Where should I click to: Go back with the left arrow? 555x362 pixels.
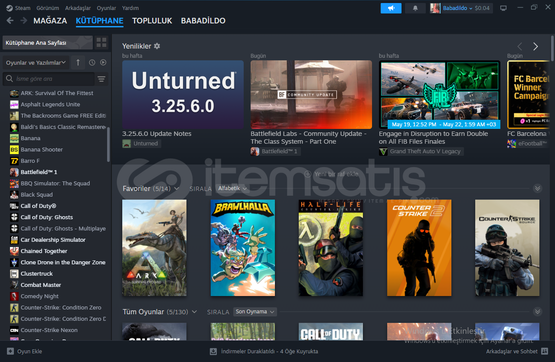coord(10,21)
